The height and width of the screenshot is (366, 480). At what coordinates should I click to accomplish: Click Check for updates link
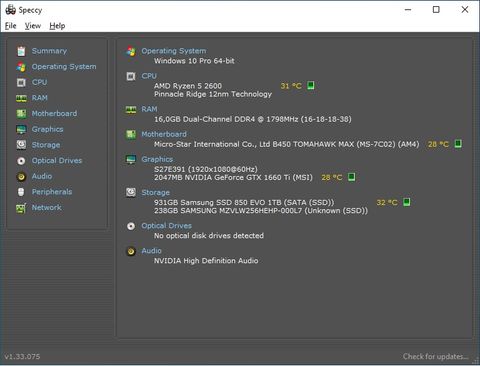coord(435,357)
